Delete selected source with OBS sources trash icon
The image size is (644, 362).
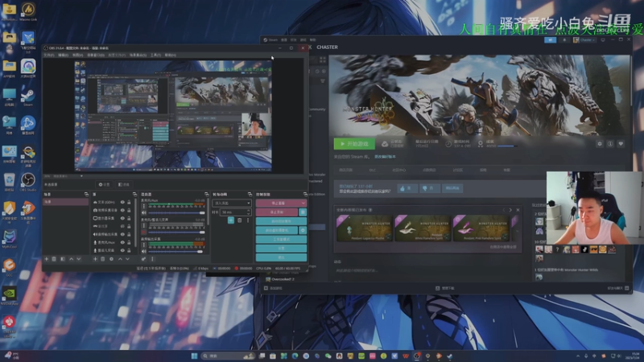click(x=103, y=259)
